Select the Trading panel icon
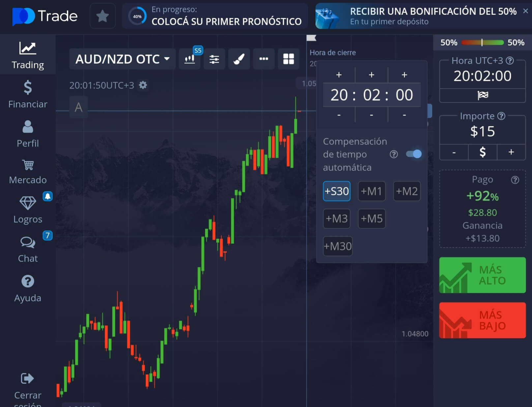The image size is (532, 407). pyautogui.click(x=28, y=54)
